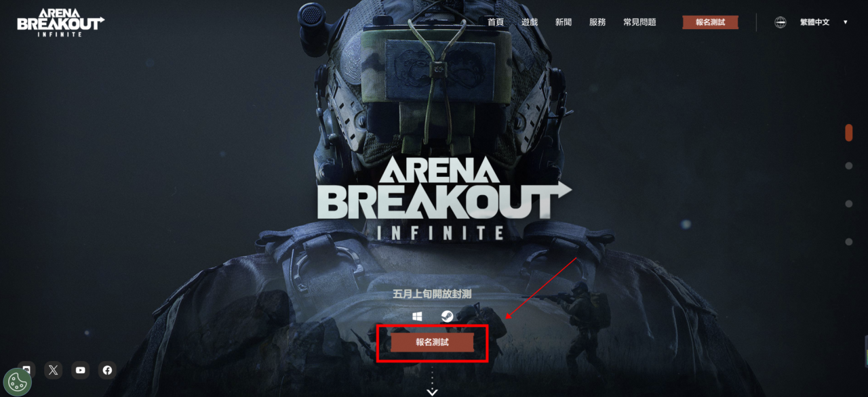Open the Facebook social icon

click(107, 370)
